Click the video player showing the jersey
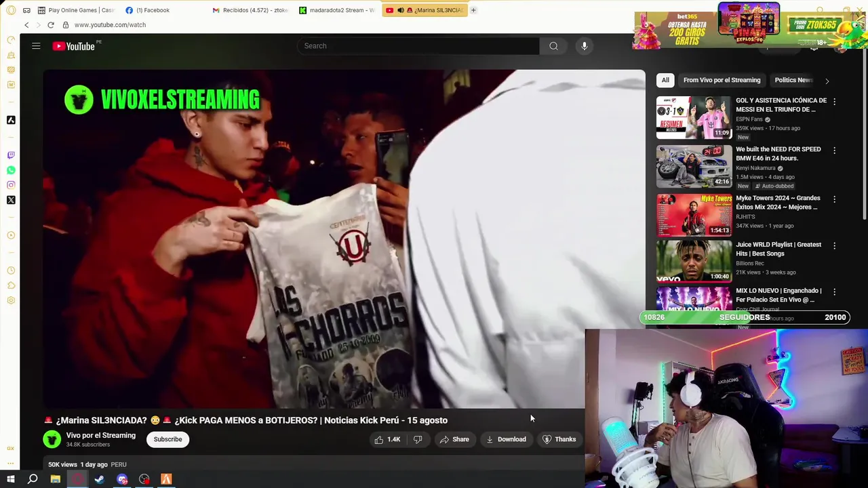Image resolution: width=868 pixels, height=488 pixels. point(344,239)
